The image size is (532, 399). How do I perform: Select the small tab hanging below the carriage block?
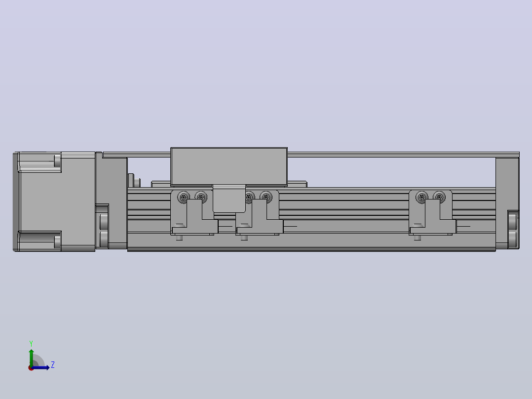229,199
